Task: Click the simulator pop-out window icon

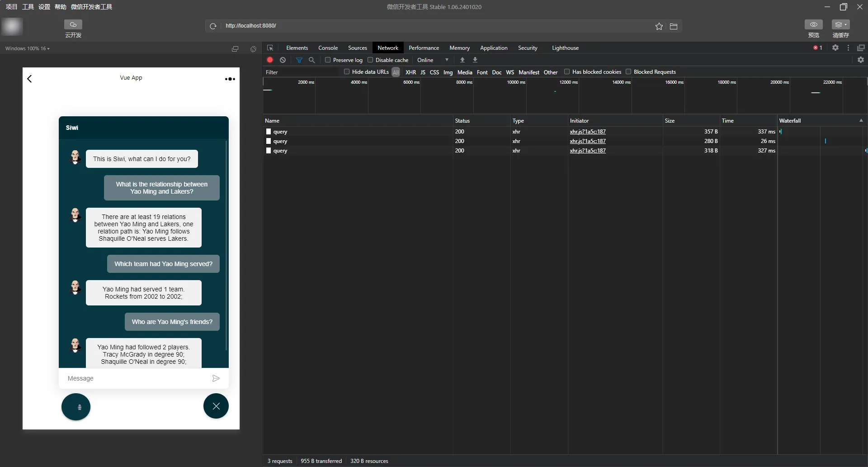Action: pyautogui.click(x=235, y=49)
